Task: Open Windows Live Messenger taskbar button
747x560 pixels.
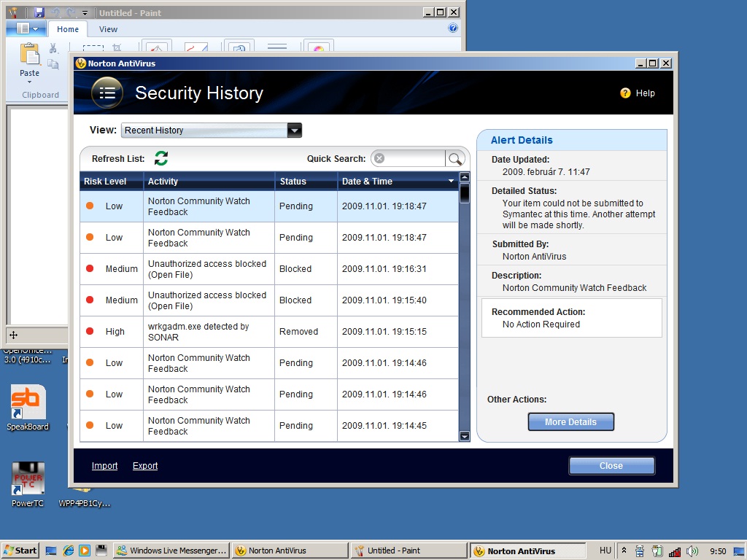Action: coord(172,551)
